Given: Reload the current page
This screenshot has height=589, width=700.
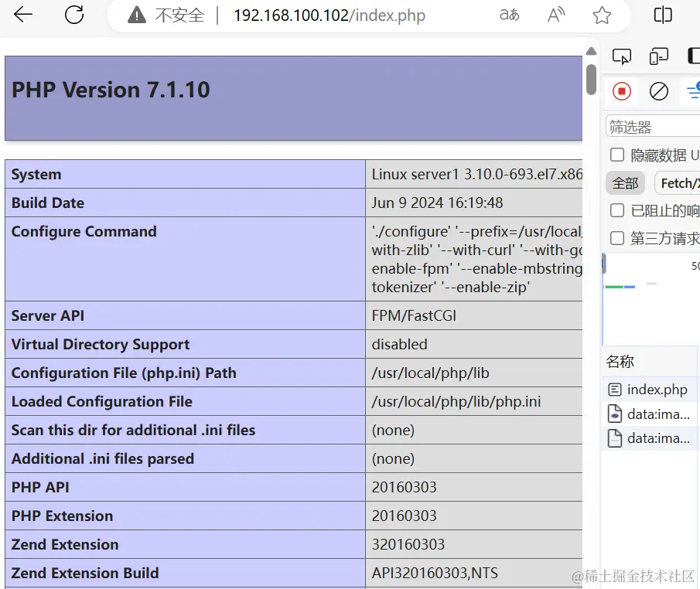Looking at the screenshot, I should coord(74,15).
